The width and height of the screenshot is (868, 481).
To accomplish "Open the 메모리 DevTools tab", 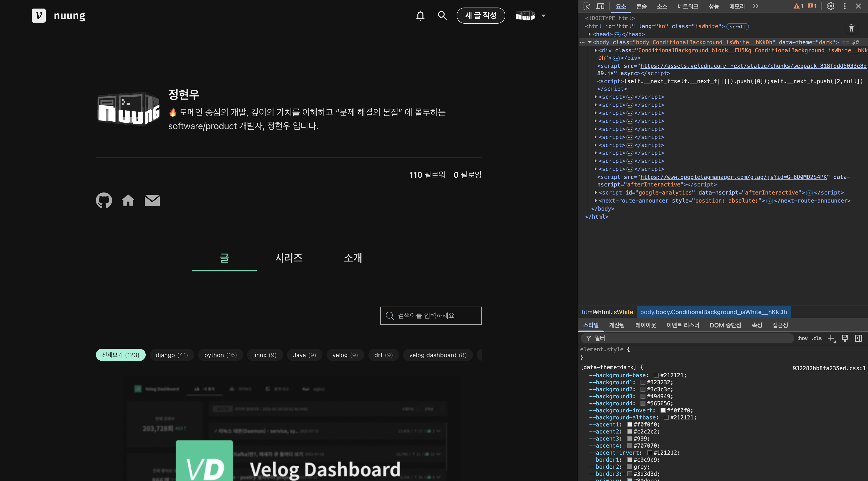I will tap(737, 6).
